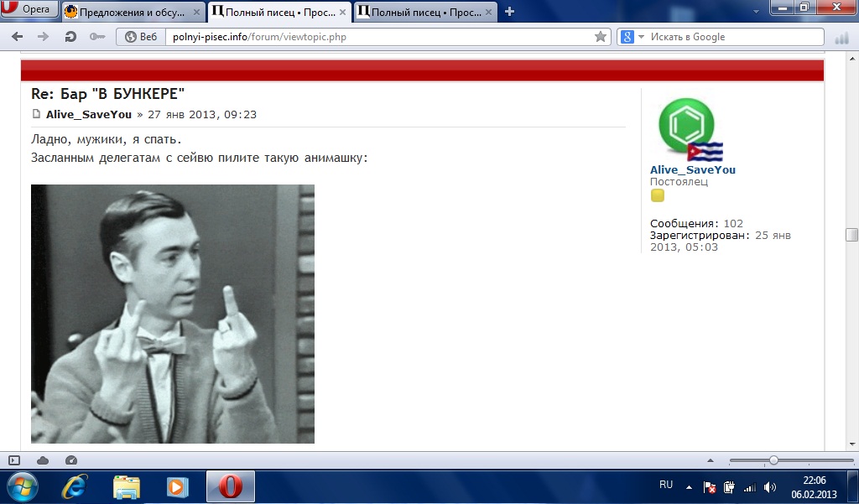Expand the zoom menu arrow beside slider
859x504 pixels.
[x=711, y=460]
